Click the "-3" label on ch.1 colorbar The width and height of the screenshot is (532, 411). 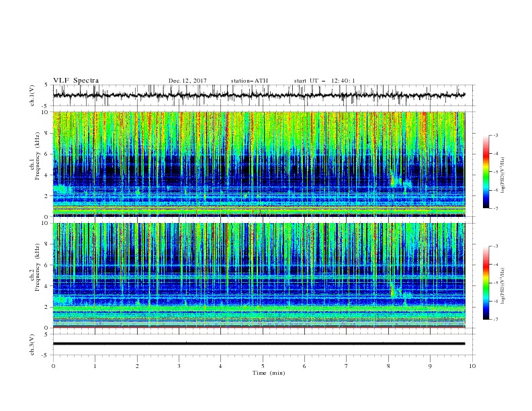pos(496,135)
